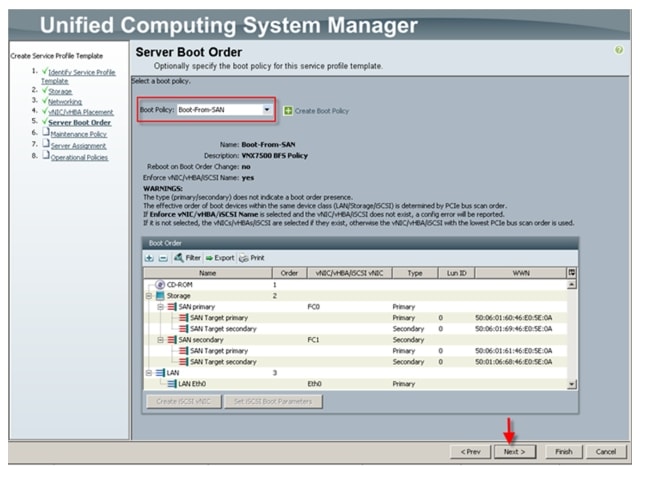This screenshot has height=482, width=649.
Task: Select the LAN Eth0 row icon
Action: click(172, 384)
